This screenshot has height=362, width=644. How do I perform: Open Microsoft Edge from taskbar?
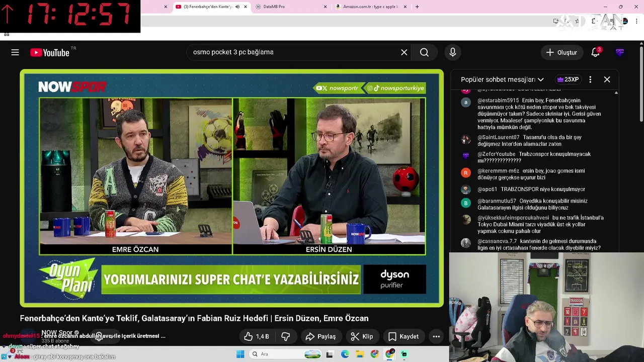coord(345,354)
